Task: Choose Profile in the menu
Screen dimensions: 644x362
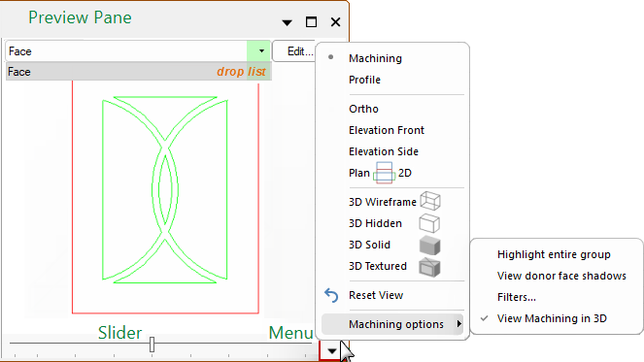Action: tap(364, 80)
